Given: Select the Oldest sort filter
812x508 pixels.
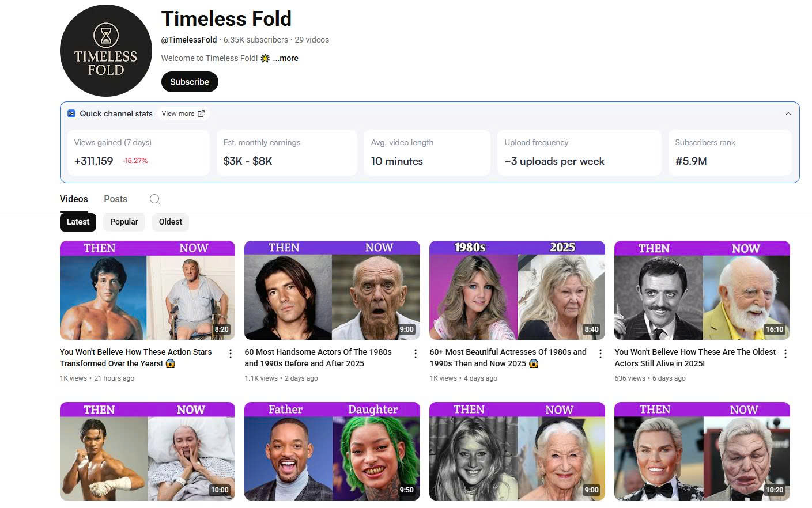Looking at the screenshot, I should (170, 222).
